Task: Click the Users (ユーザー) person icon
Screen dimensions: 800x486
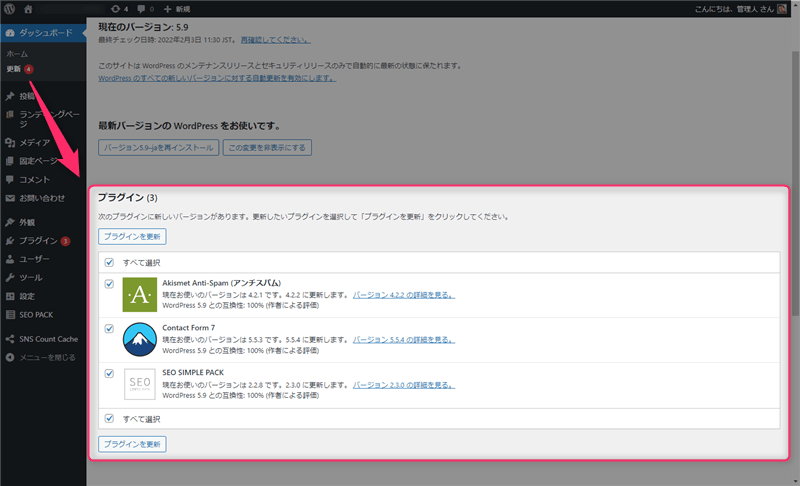Action: [10, 259]
